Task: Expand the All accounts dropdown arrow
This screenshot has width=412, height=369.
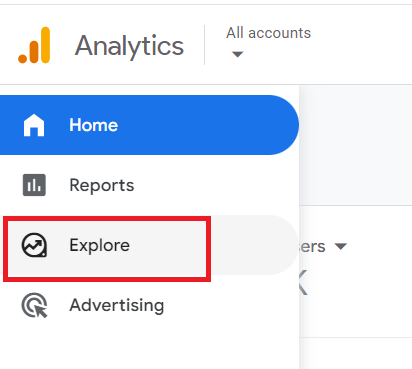Action: [237, 54]
